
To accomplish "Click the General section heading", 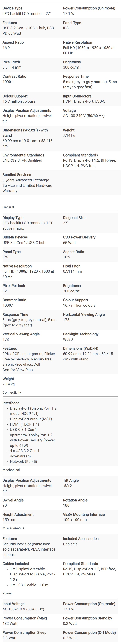I will (x=8, y=207).
